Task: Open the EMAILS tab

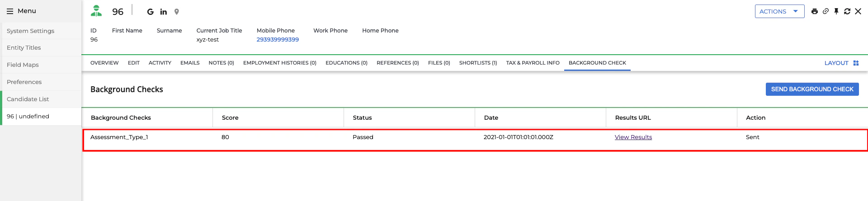Action: click(x=190, y=63)
